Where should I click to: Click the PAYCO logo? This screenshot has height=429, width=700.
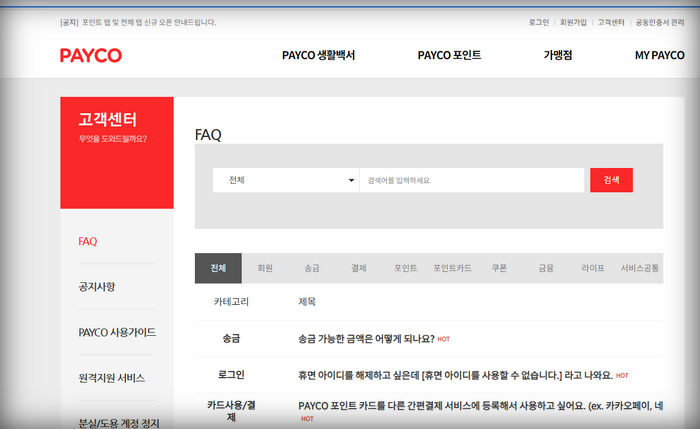(91, 55)
